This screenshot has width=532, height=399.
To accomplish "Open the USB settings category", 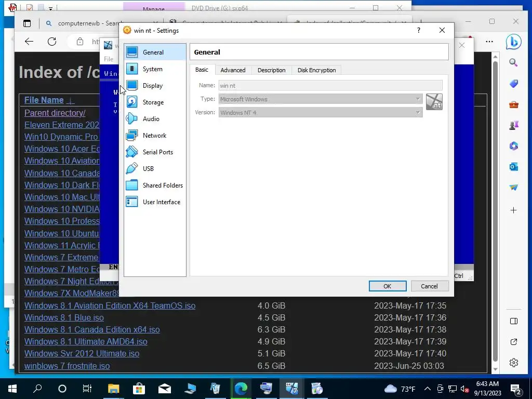I will coord(155,169).
